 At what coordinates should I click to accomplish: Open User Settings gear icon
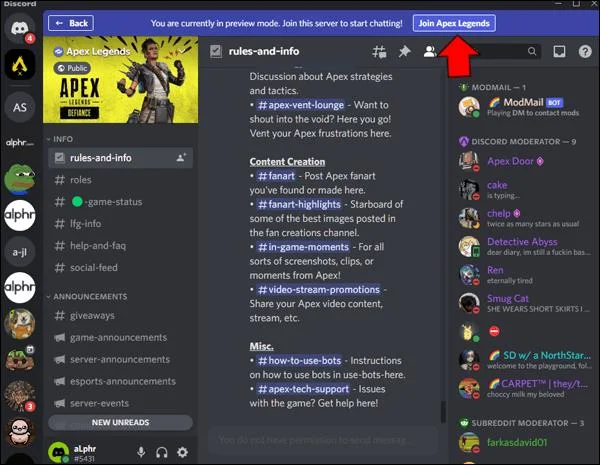pos(183,452)
